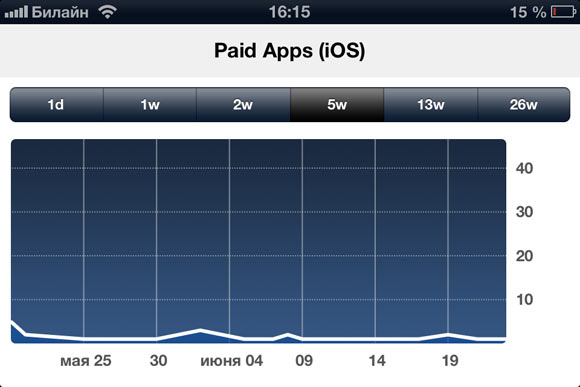Image resolution: width=580 pixels, height=387 pixels.
Task: Tap the 09 date label
Action: 304,361
